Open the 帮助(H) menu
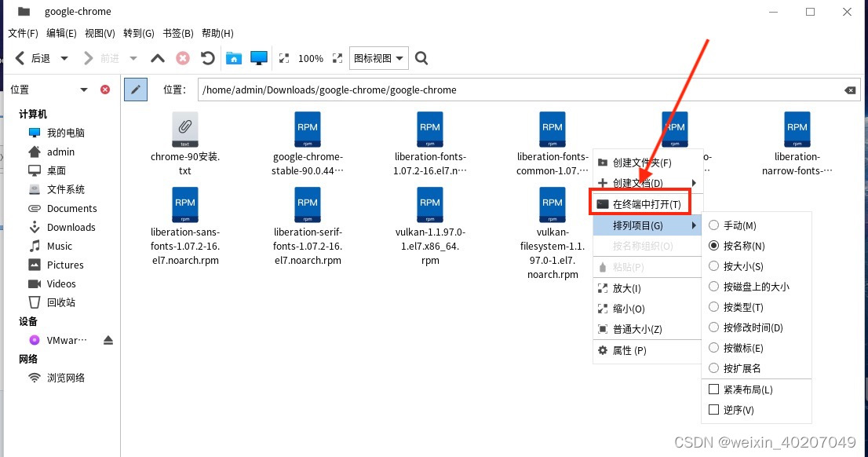This screenshot has width=868, height=457. tap(217, 33)
